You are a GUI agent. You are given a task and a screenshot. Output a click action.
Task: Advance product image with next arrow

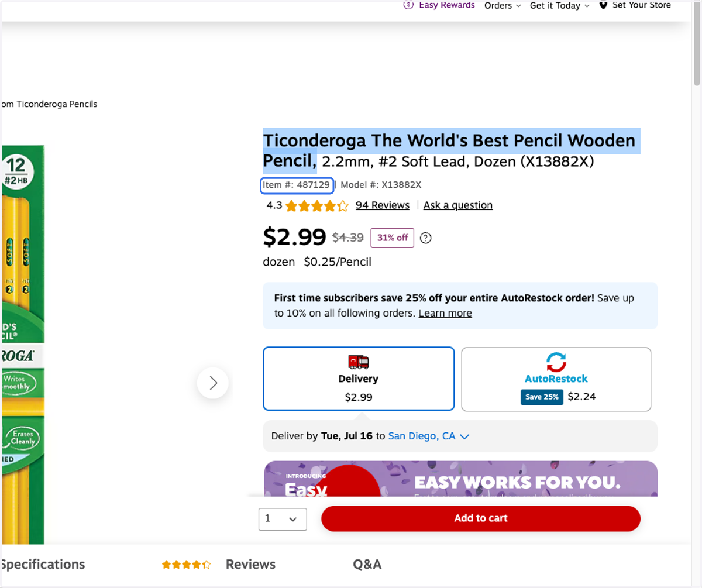point(213,383)
